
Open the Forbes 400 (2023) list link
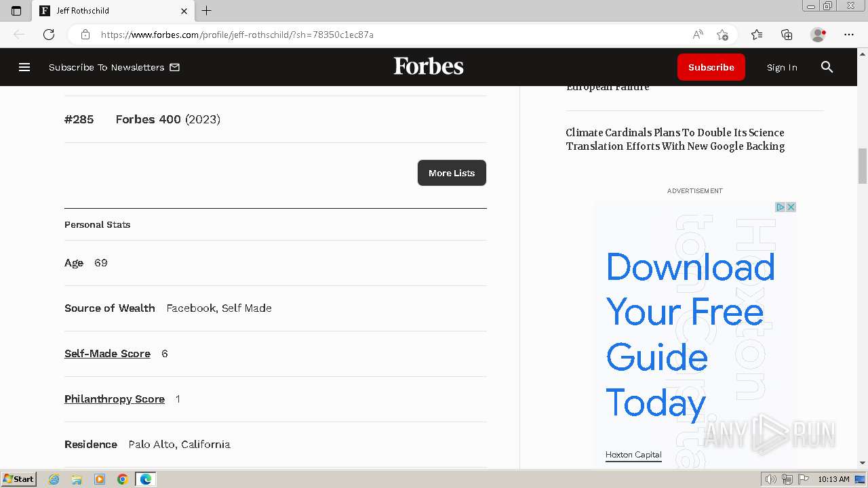click(x=167, y=119)
